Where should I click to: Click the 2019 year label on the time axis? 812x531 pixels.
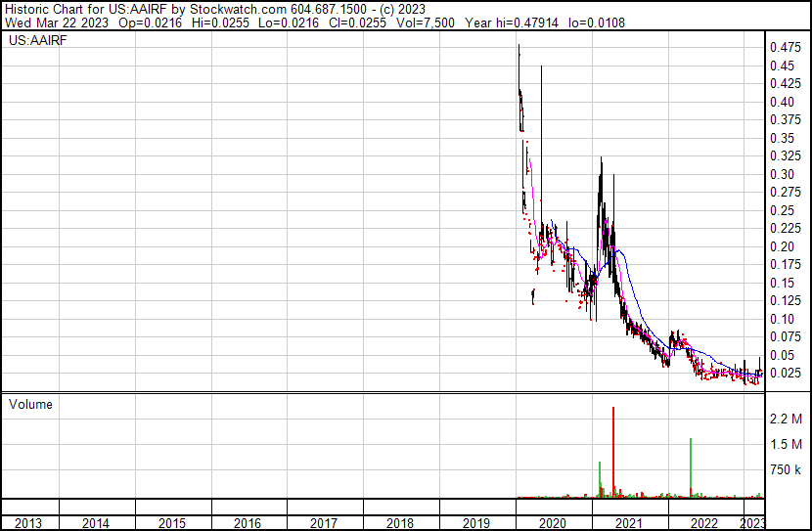477,523
